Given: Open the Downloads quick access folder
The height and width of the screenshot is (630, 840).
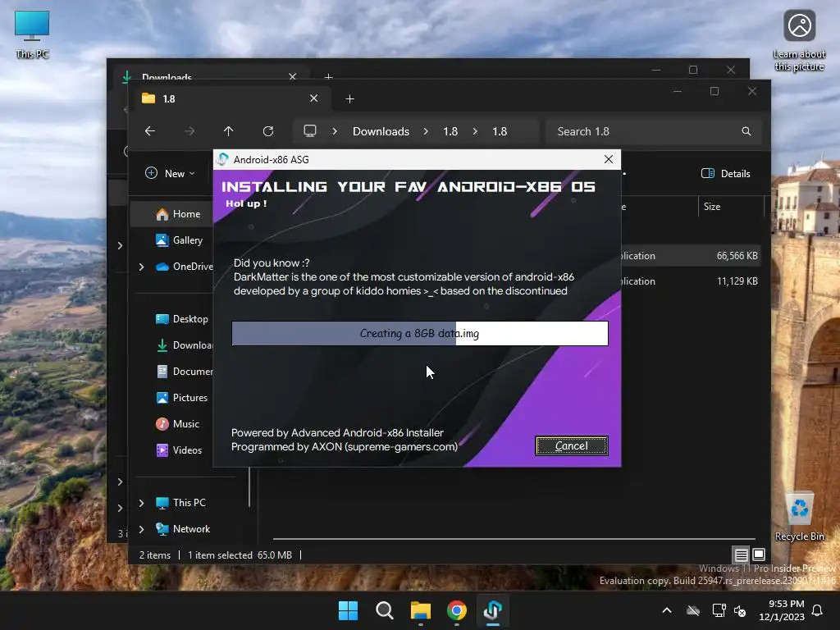Looking at the screenshot, I should (185, 345).
